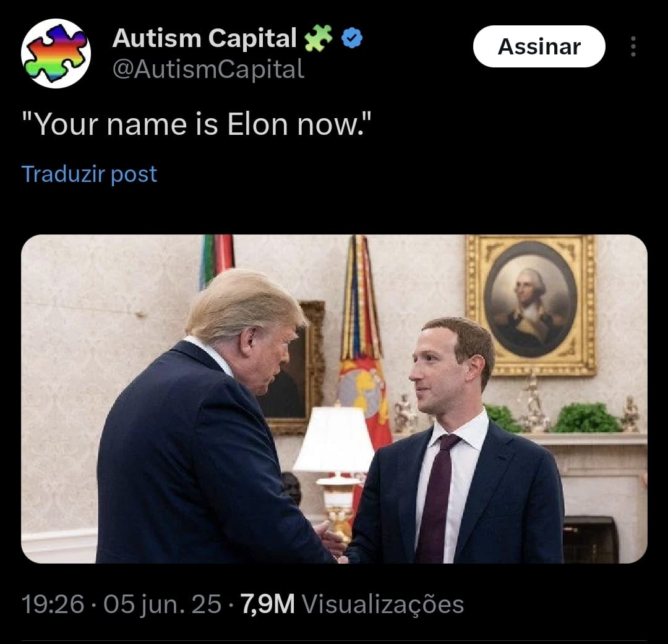
Task: Click the green plants on the mantel
Action: click(586, 418)
